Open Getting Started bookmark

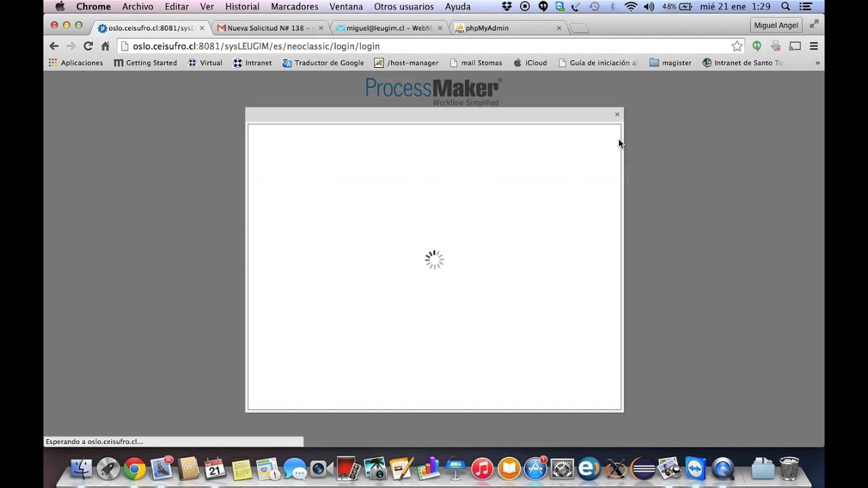pos(145,62)
